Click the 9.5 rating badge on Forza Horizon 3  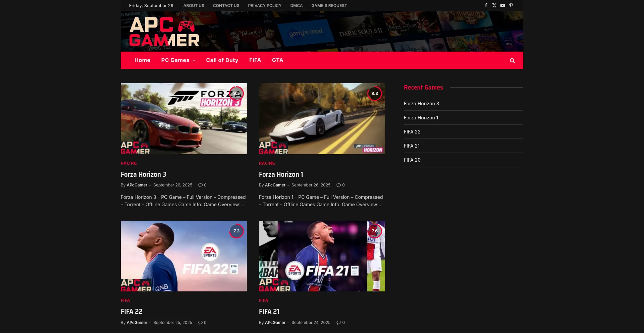(236, 94)
